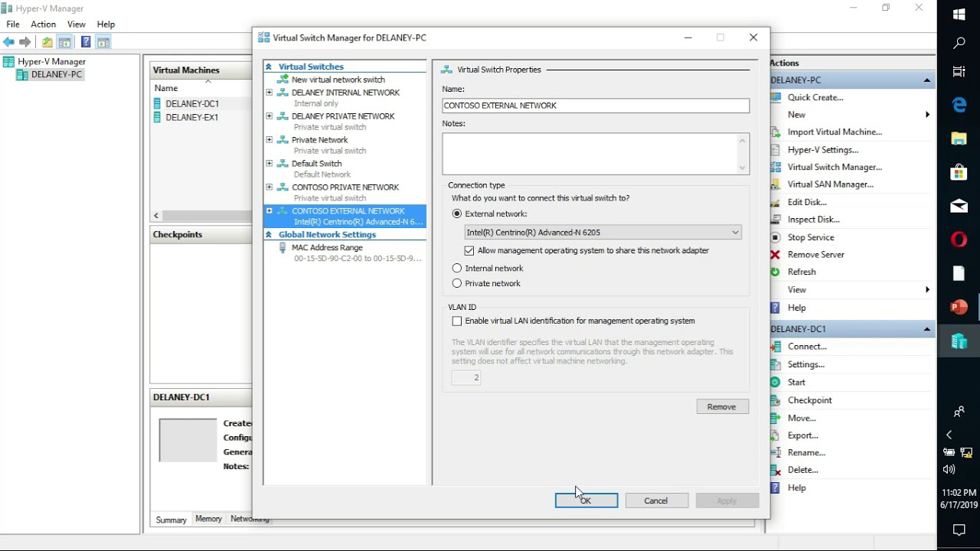Open the Intel Centrino adapter dropdown

(603, 233)
